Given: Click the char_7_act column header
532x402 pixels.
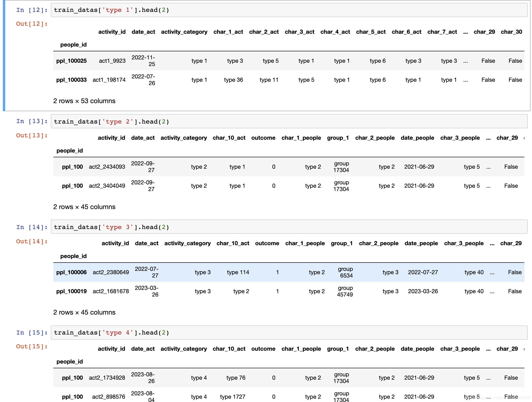Looking at the screenshot, I should coord(442,32).
